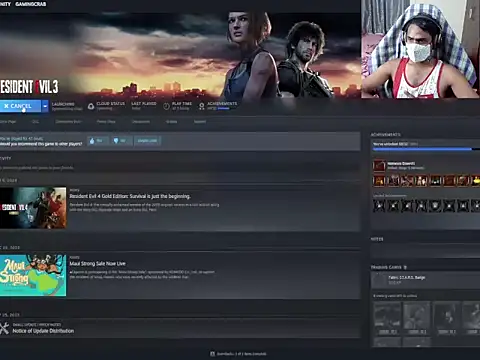Viewport: 480px width, 360px height.
Task: Open the dropdown arrow beside Cancel
Action: tap(45, 106)
